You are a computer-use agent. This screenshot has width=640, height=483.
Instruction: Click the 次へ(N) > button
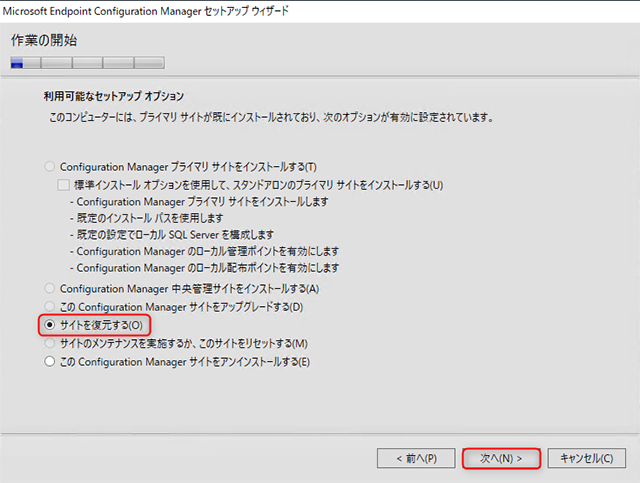pyautogui.click(x=502, y=458)
